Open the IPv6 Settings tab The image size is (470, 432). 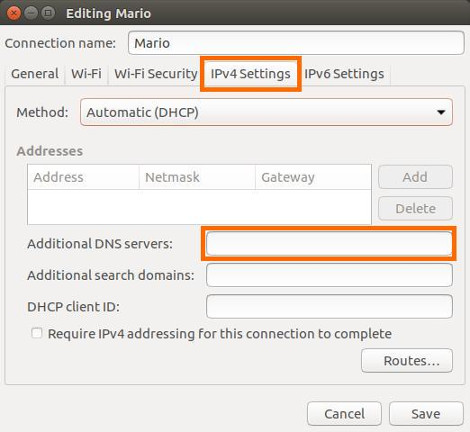click(x=344, y=74)
